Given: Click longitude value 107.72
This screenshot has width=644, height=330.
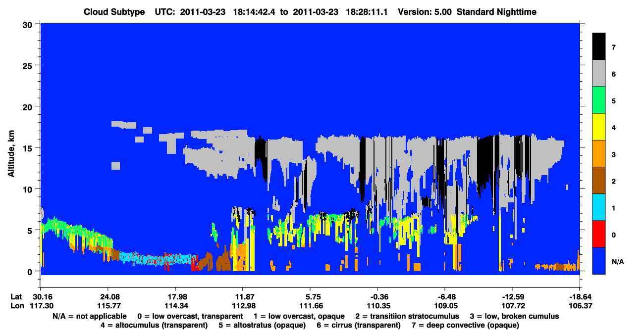Looking at the screenshot, I should (x=512, y=306).
